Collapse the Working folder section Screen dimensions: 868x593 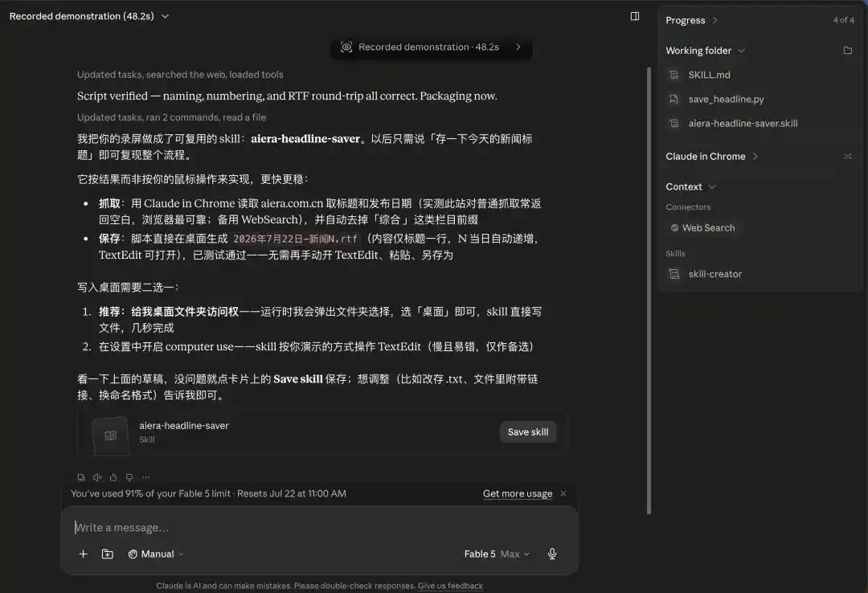click(706, 51)
